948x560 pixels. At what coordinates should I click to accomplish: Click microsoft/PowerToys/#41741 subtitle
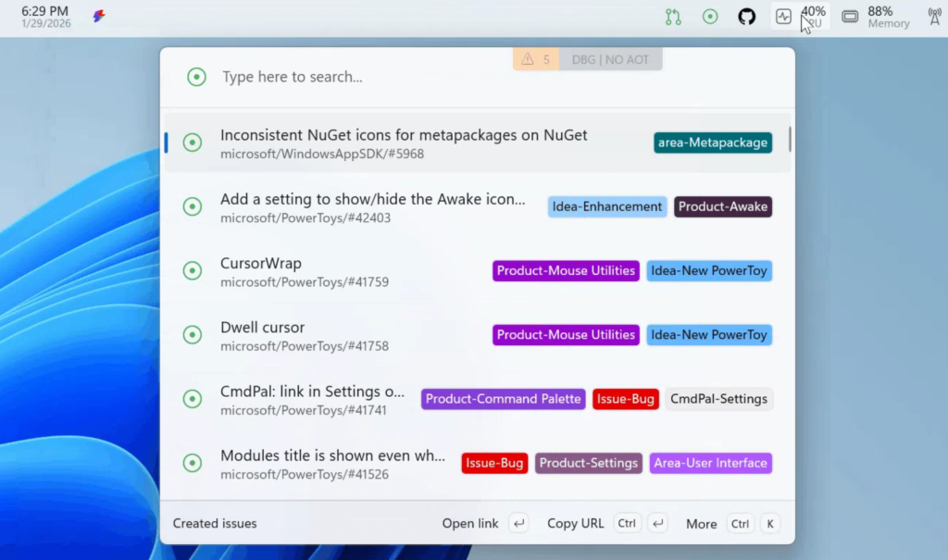pos(303,410)
